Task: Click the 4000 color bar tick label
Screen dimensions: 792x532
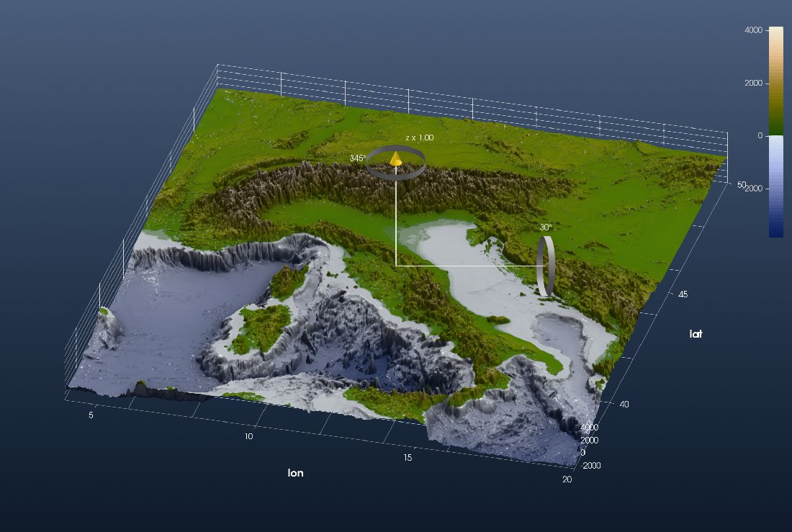Action: click(753, 30)
